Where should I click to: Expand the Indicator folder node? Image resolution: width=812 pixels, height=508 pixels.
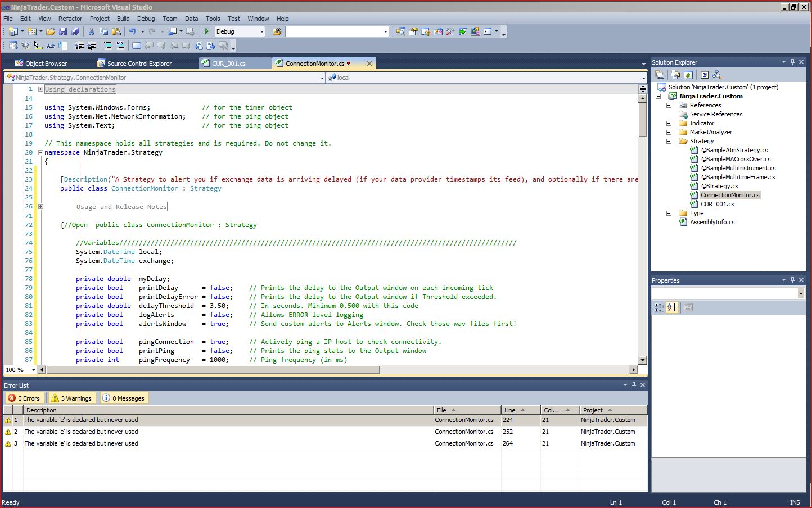[x=669, y=123]
